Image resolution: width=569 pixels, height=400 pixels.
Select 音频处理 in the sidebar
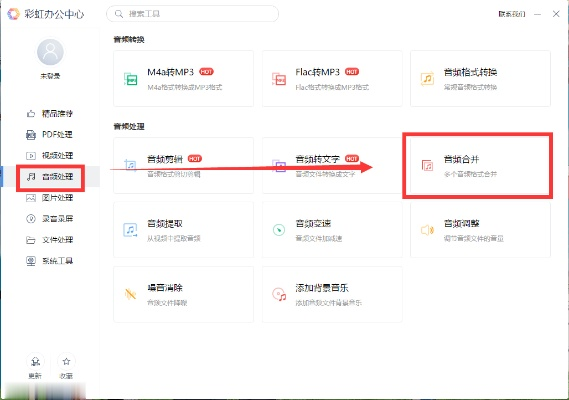pyautogui.click(x=50, y=177)
